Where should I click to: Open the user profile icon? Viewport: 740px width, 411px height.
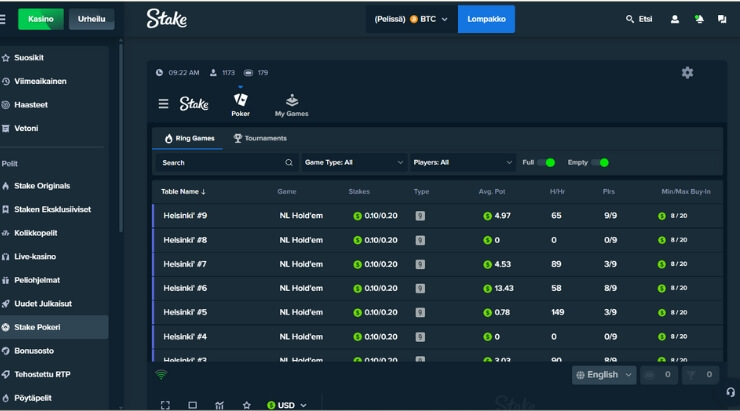point(675,19)
